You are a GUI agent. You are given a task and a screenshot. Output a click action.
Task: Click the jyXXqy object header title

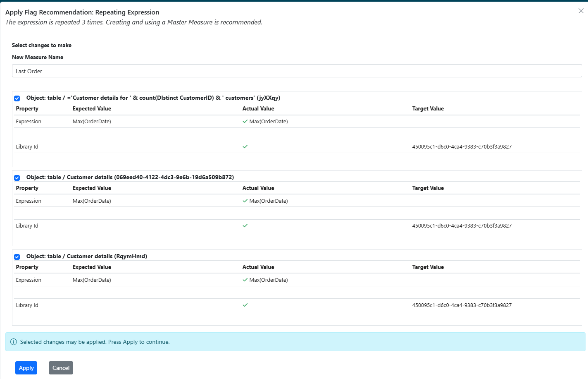[153, 98]
